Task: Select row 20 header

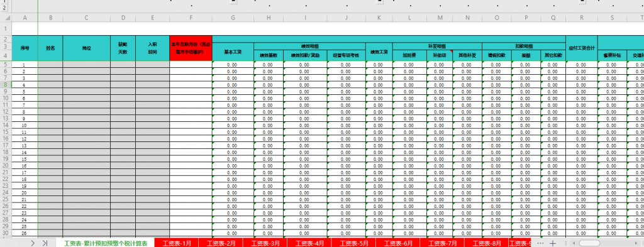Action: click(6, 165)
